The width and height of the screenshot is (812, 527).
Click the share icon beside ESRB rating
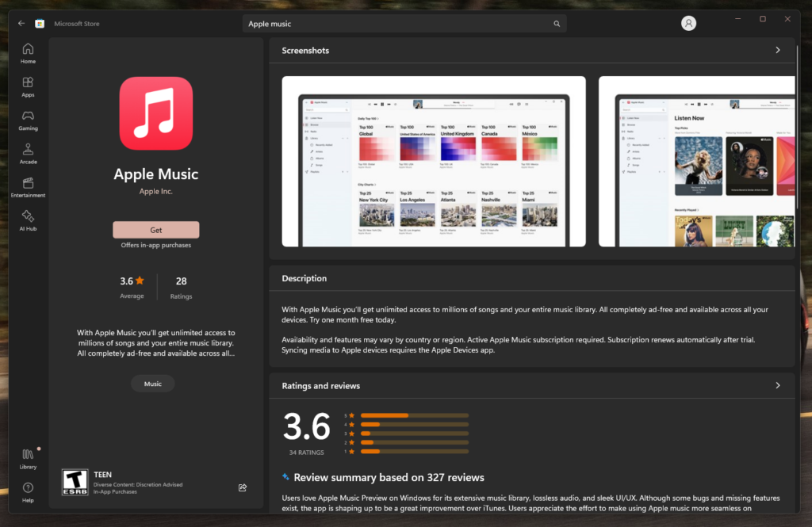[243, 487]
